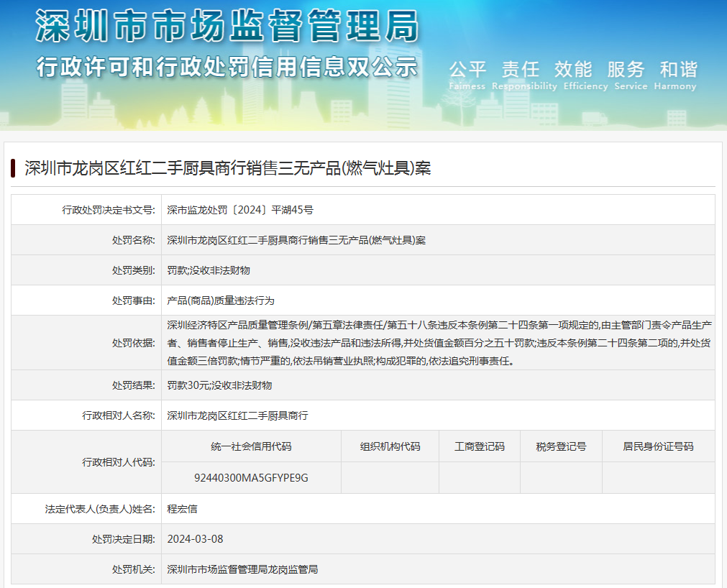Click the 行政许可和行政处罚信用信息双公示 banner subtitle
This screenshot has height=588, width=727.
pyautogui.click(x=227, y=67)
